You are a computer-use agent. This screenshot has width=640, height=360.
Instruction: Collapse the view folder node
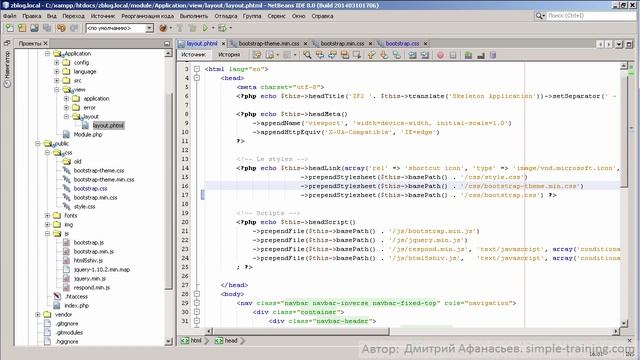point(57,89)
